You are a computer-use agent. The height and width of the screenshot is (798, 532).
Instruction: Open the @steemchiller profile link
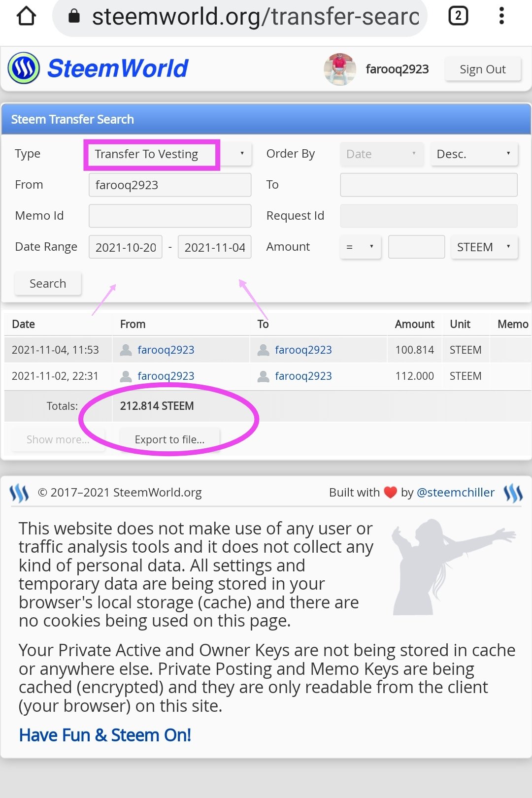[456, 492]
